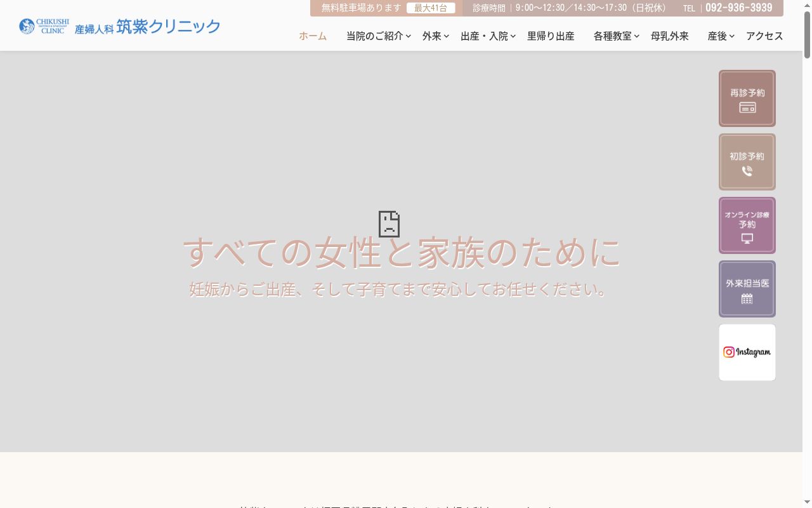
Task: Open the 産後 menu item
Action: pyautogui.click(x=717, y=36)
